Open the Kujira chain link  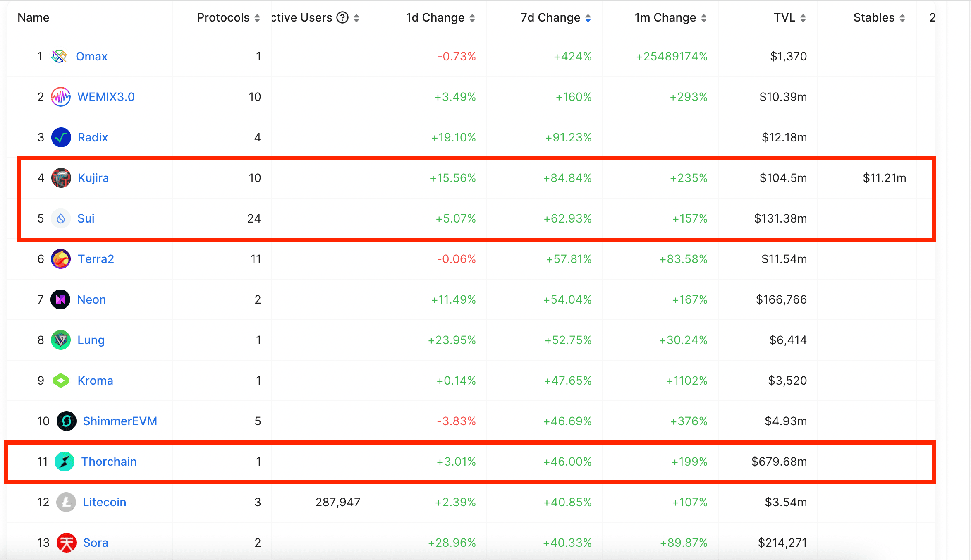[93, 178]
